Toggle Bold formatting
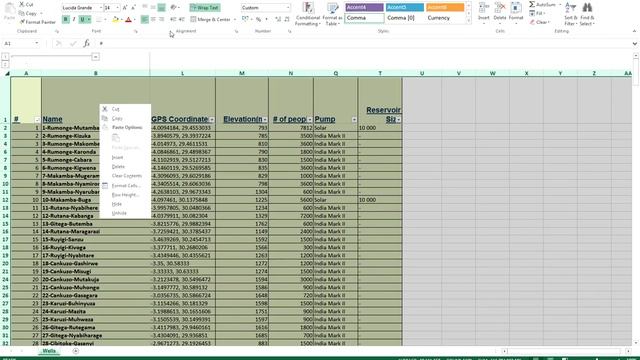 coord(65,19)
